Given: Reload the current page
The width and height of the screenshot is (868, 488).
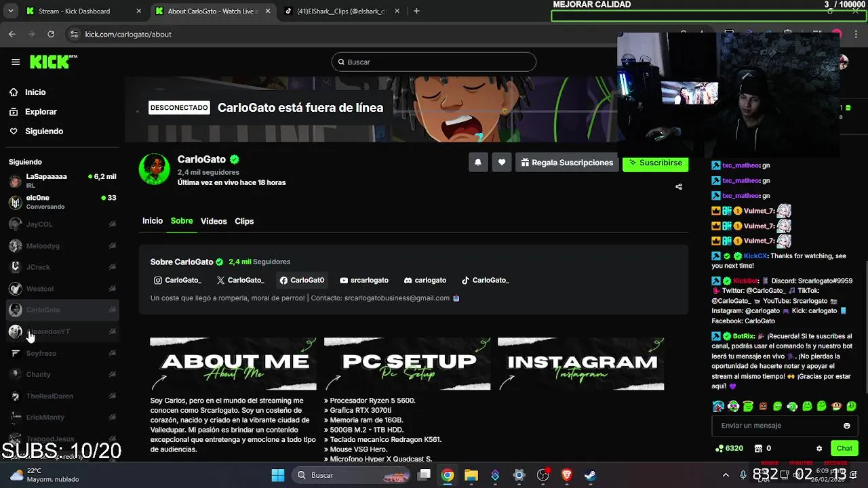Looking at the screenshot, I should tap(51, 34).
